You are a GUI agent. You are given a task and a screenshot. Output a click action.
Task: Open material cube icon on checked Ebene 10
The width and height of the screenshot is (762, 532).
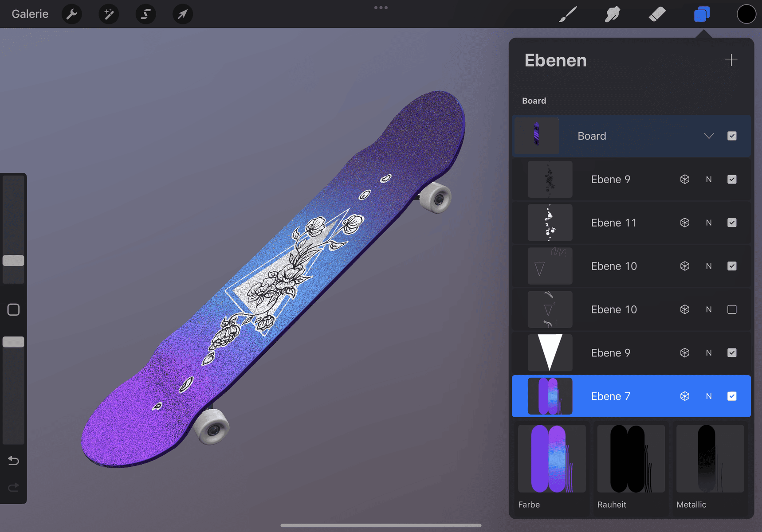(685, 266)
